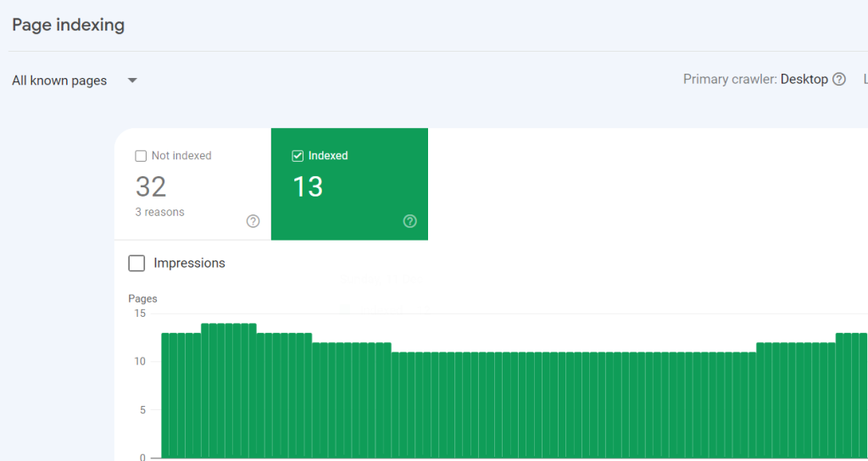Click the Page indexing heading

click(68, 25)
